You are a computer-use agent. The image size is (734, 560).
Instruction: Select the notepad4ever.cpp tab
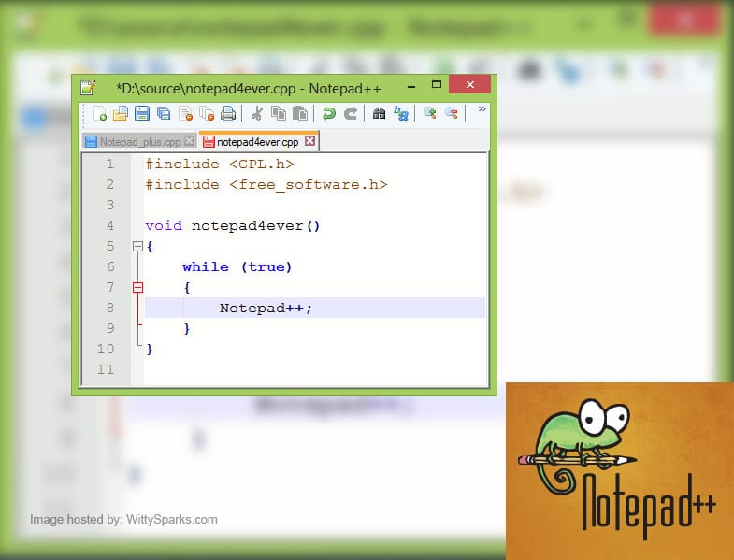[257, 142]
